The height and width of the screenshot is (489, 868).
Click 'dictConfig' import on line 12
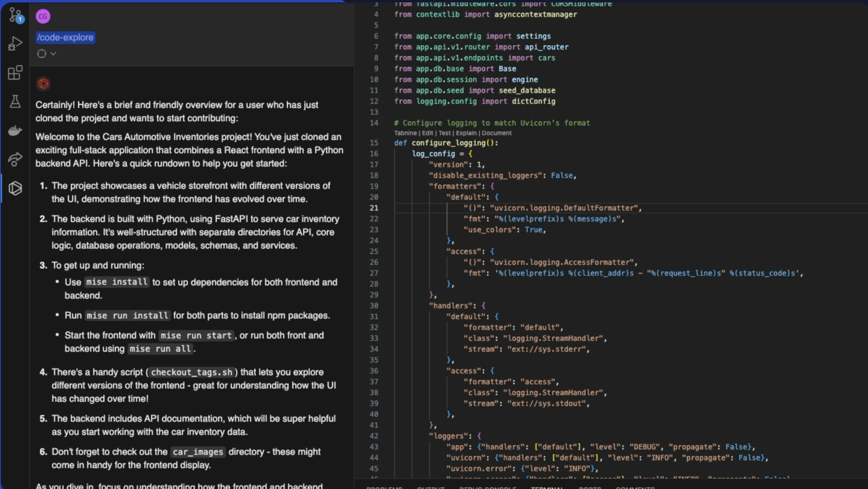(533, 101)
